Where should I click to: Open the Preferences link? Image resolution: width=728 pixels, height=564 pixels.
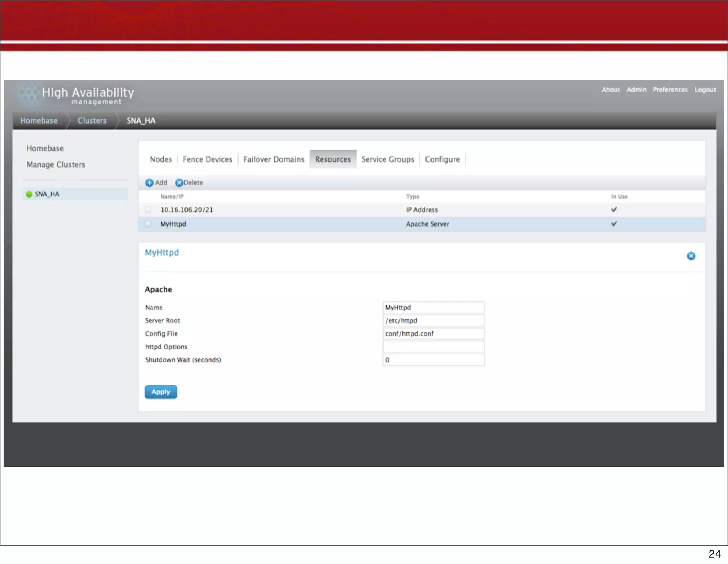(670, 90)
